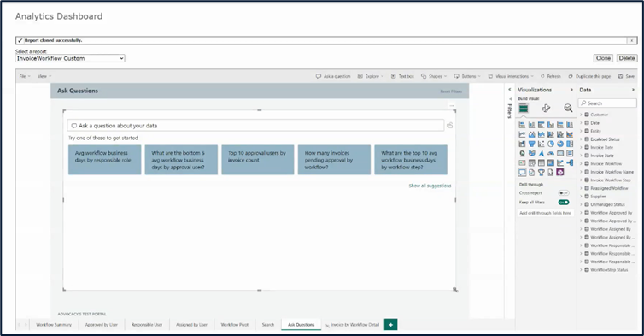Select 'Top 10 approval users by invoice count' suggestion
Viewport: 644px width, 336px height.
(x=258, y=160)
